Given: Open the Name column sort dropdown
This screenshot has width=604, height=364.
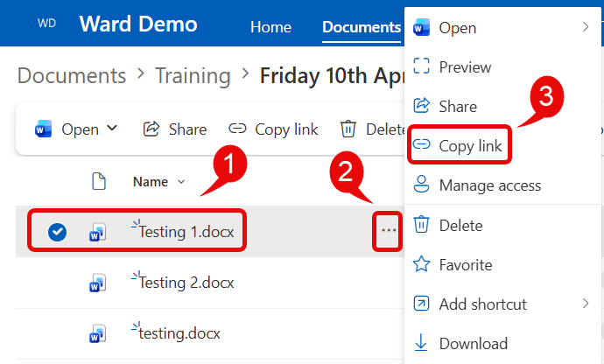Looking at the screenshot, I should pyautogui.click(x=182, y=182).
